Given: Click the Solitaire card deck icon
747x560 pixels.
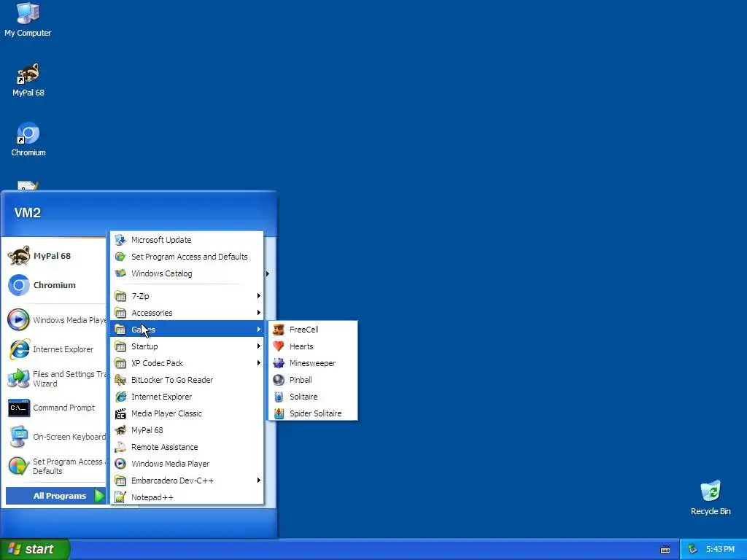Looking at the screenshot, I should 279,397.
